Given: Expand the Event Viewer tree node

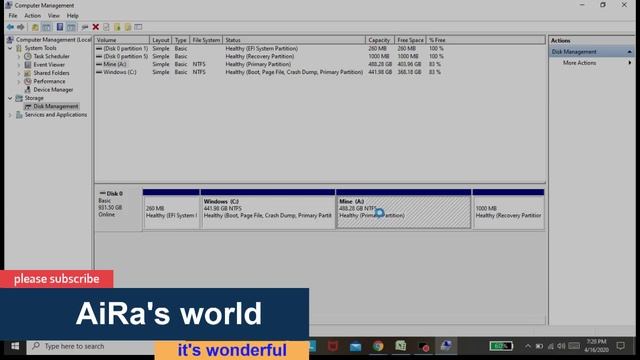Looking at the screenshot, I should (x=19, y=64).
